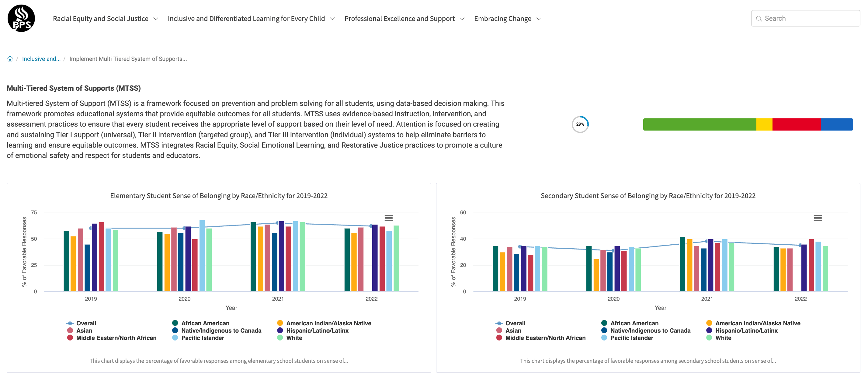Click the Inclusive and... breadcrumb link
The height and width of the screenshot is (381, 868).
[41, 59]
